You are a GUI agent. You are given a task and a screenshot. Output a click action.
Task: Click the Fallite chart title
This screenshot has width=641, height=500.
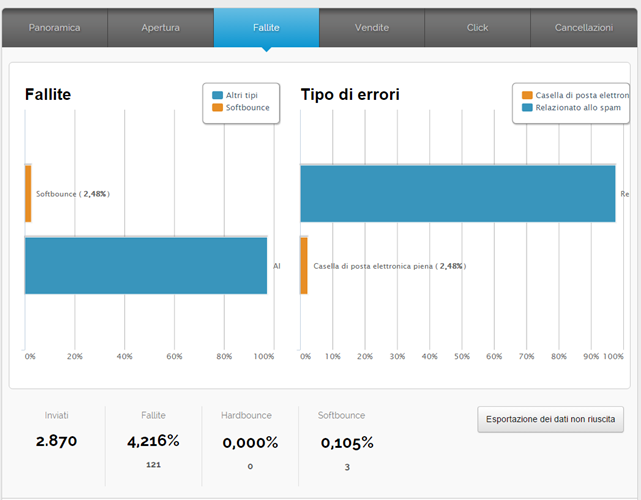[48, 94]
